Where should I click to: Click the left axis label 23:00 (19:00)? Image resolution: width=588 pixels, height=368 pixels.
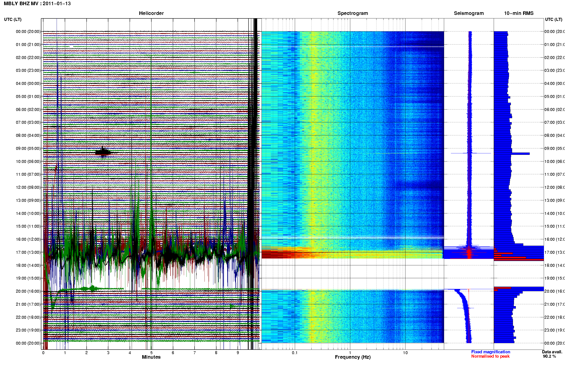click(x=28, y=330)
